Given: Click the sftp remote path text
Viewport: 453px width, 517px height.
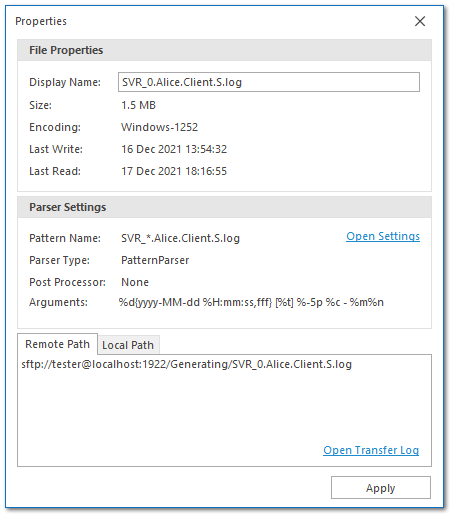Looking at the screenshot, I should click(186, 364).
